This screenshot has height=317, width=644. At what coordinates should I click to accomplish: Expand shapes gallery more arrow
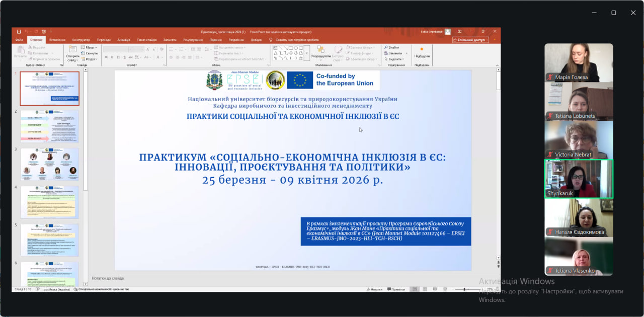306,53
